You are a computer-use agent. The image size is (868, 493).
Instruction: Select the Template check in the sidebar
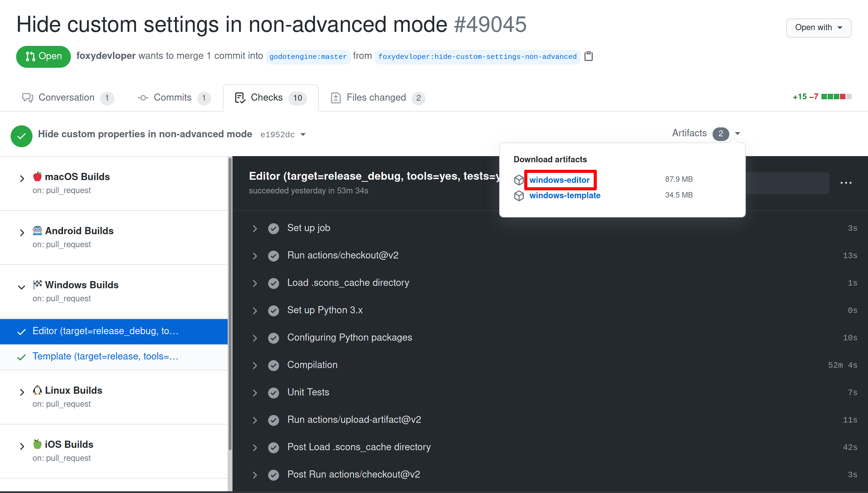coord(105,356)
